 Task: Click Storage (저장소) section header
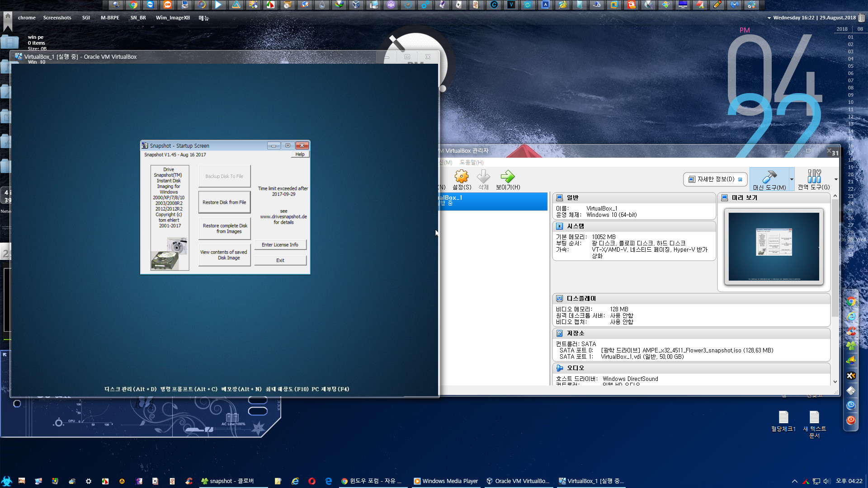point(691,333)
